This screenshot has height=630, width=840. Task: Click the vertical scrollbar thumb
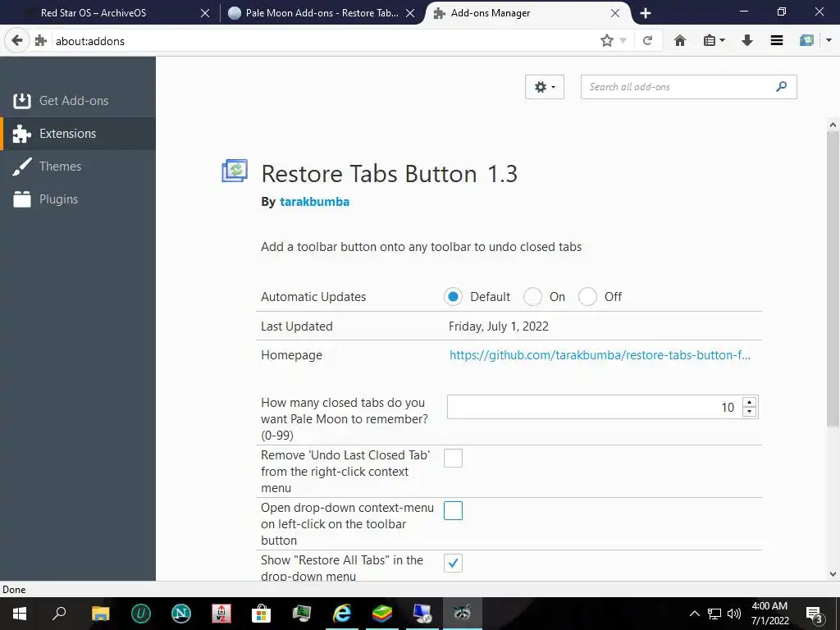click(x=833, y=279)
